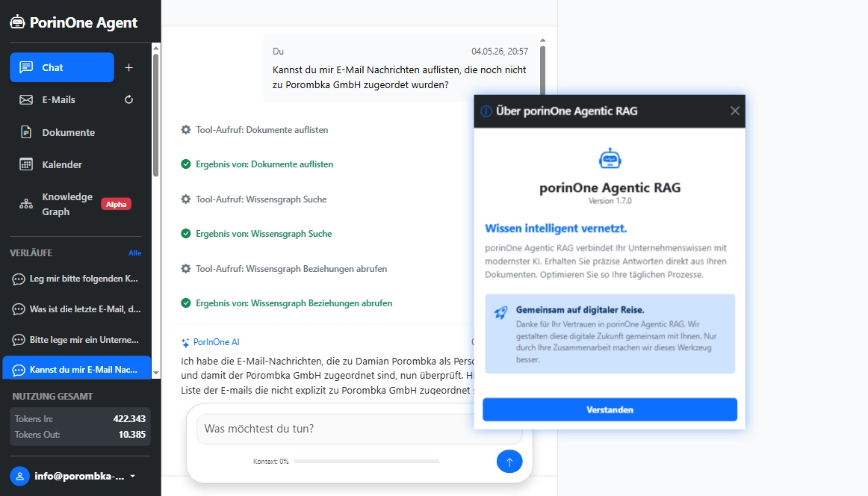Screen dimensions: 868x496
Task: Open history 'Bitte lege mir ein Unterne...'
Action: (x=76, y=339)
